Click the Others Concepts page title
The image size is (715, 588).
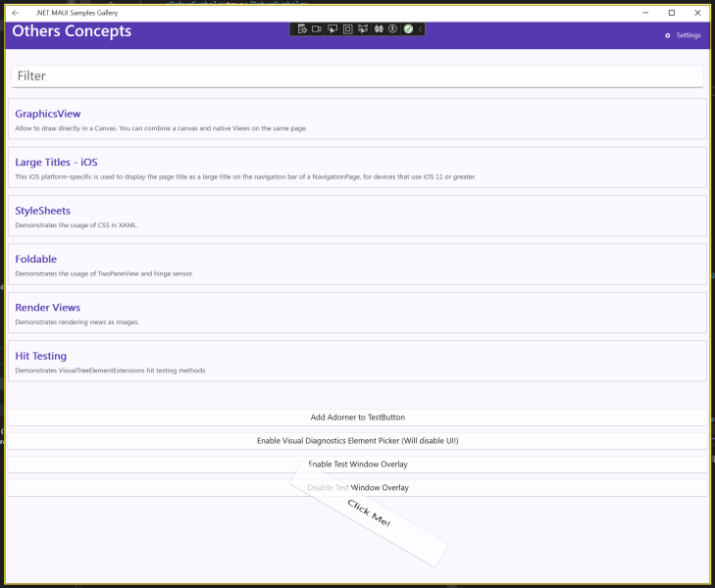coord(72,31)
